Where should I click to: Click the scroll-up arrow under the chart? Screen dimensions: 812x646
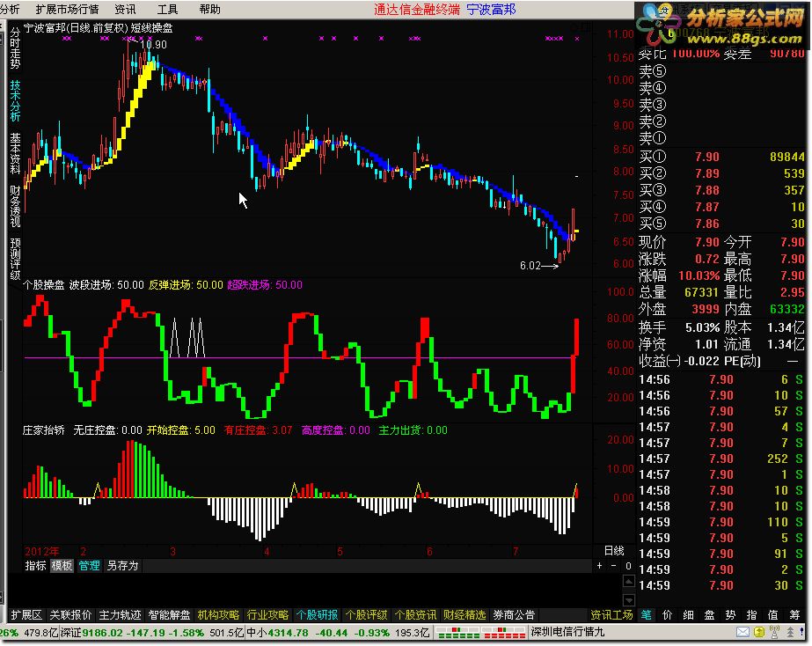coord(628,581)
